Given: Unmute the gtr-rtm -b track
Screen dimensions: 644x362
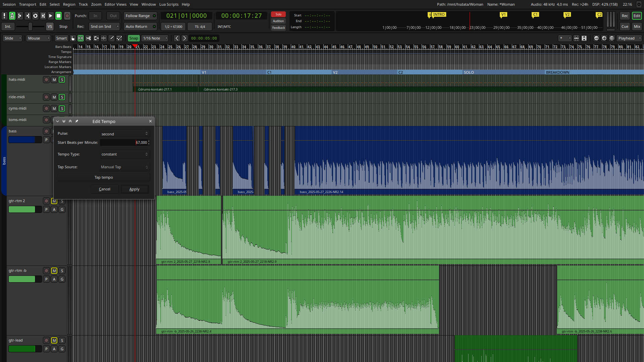Looking at the screenshot, I should coord(54,271).
